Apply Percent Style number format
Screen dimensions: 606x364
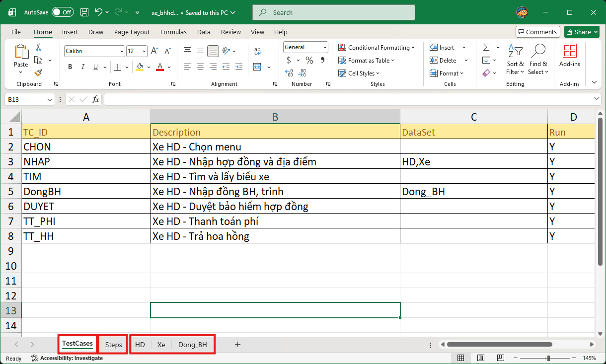[309, 61]
